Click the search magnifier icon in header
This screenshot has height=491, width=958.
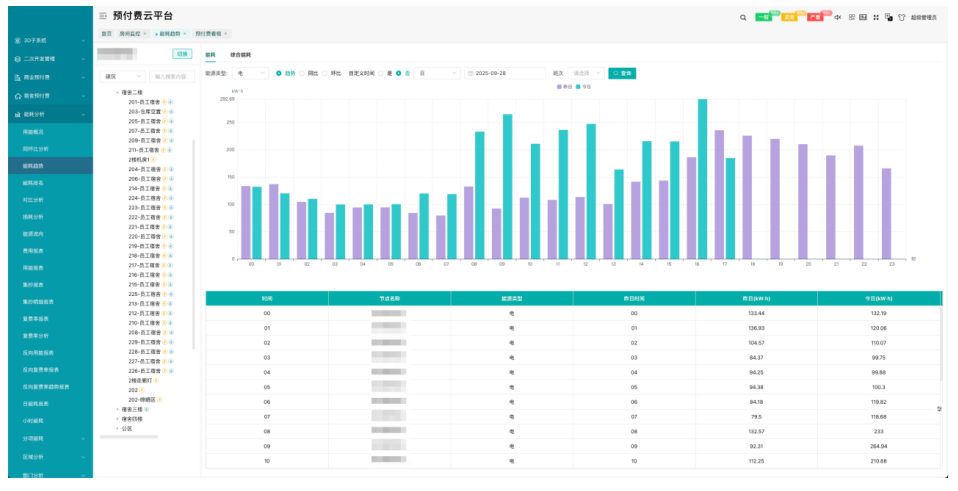(742, 17)
